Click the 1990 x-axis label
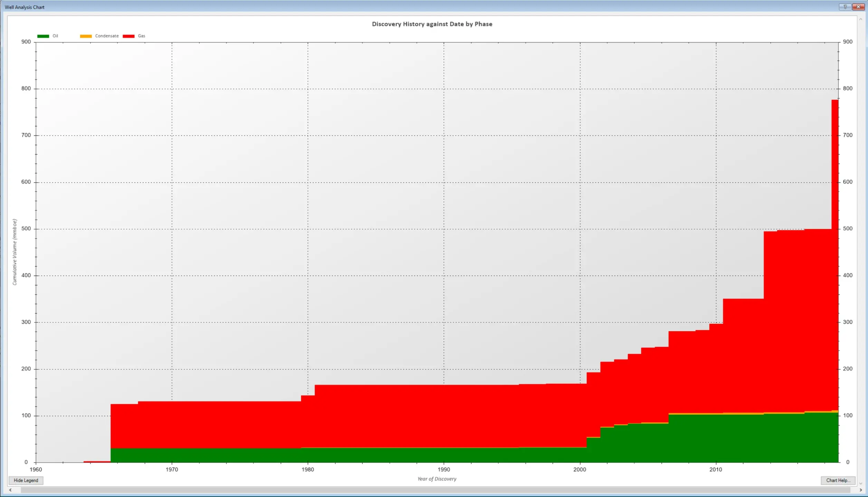The height and width of the screenshot is (497, 868). coord(444,470)
